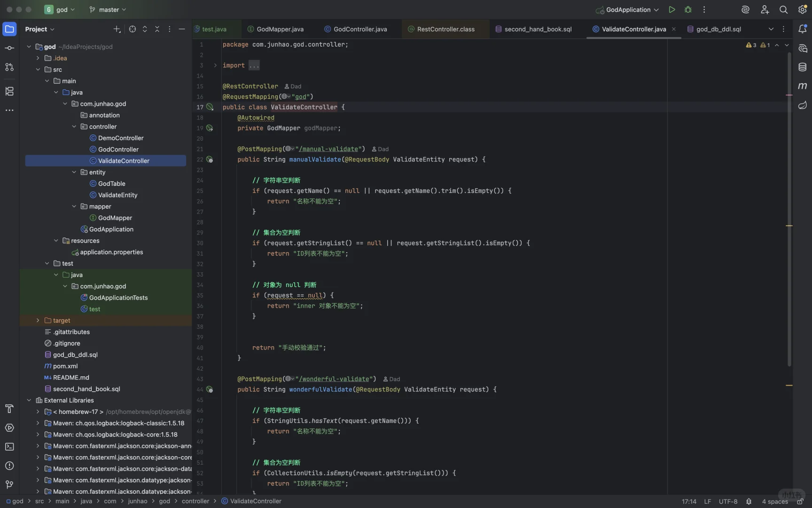Open UTF-8 encoding selector
Image resolution: width=812 pixels, height=508 pixels.
(x=728, y=501)
